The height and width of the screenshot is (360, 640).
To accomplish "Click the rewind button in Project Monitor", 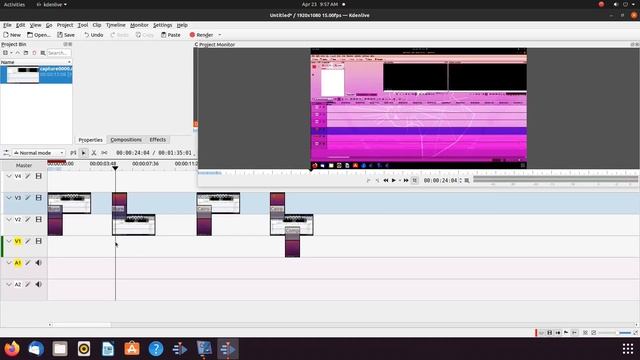I will pyautogui.click(x=386, y=180).
